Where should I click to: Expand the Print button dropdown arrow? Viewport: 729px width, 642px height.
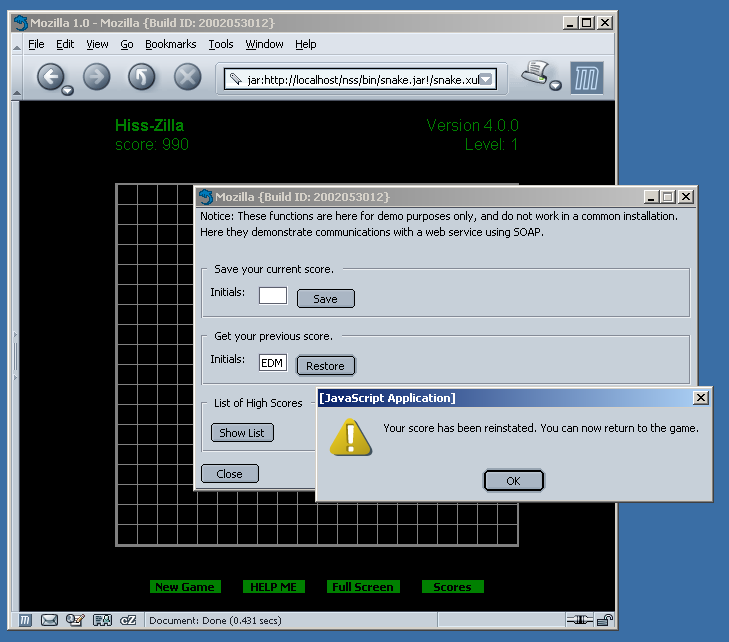(x=555, y=86)
